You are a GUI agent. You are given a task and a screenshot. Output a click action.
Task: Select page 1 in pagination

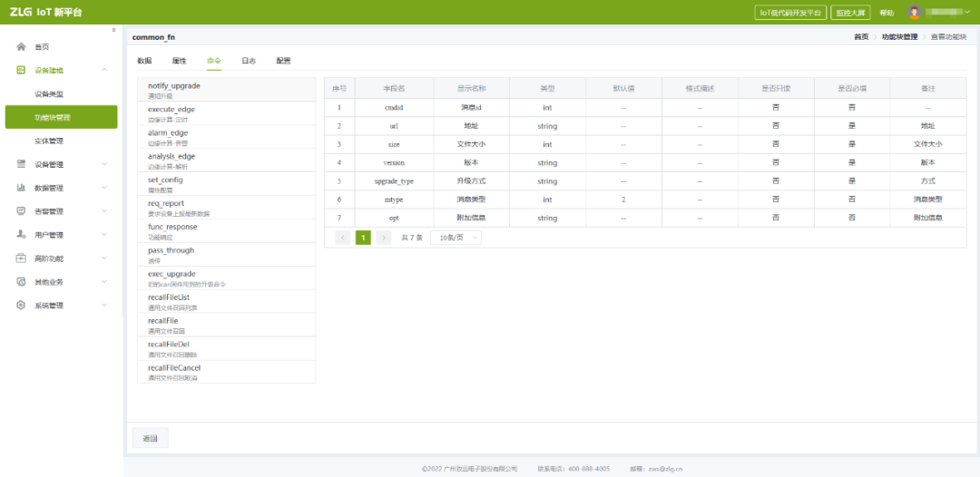(x=363, y=238)
